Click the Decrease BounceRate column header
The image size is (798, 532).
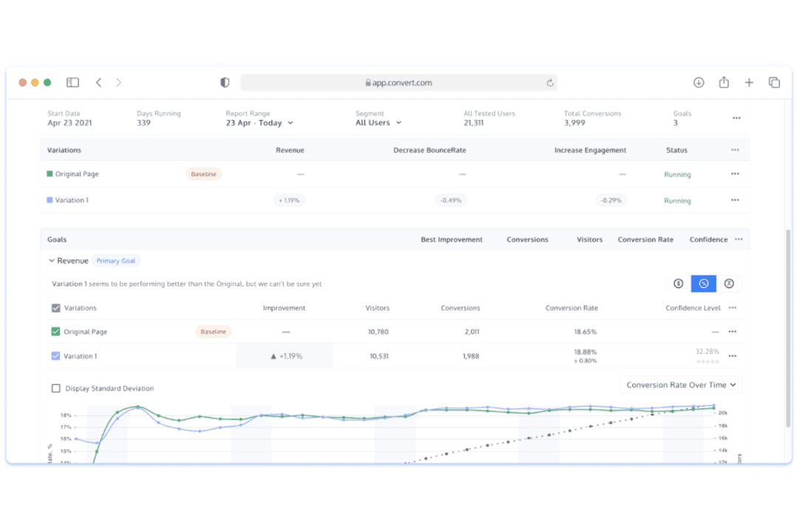point(429,150)
